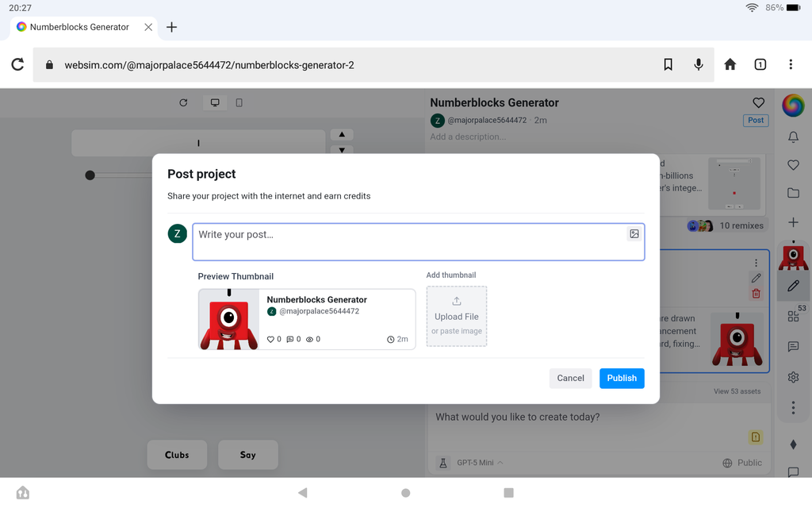
Task: Click the number input field in the preview
Action: point(198,143)
